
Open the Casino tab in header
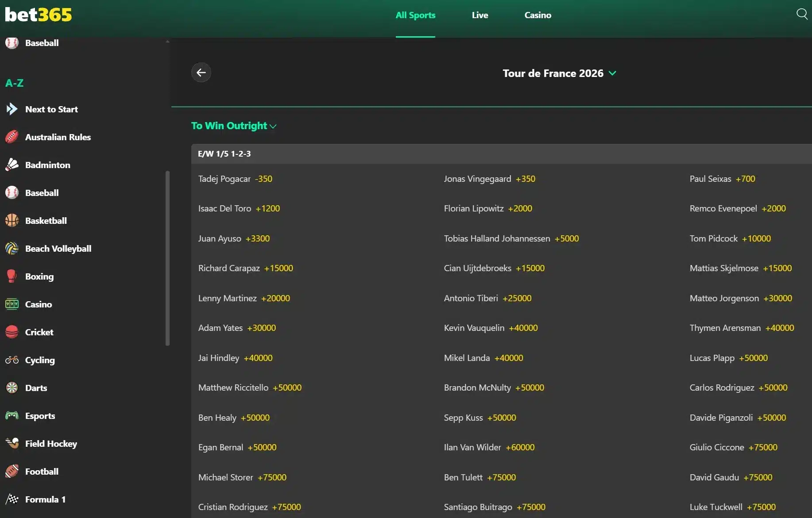(x=538, y=15)
